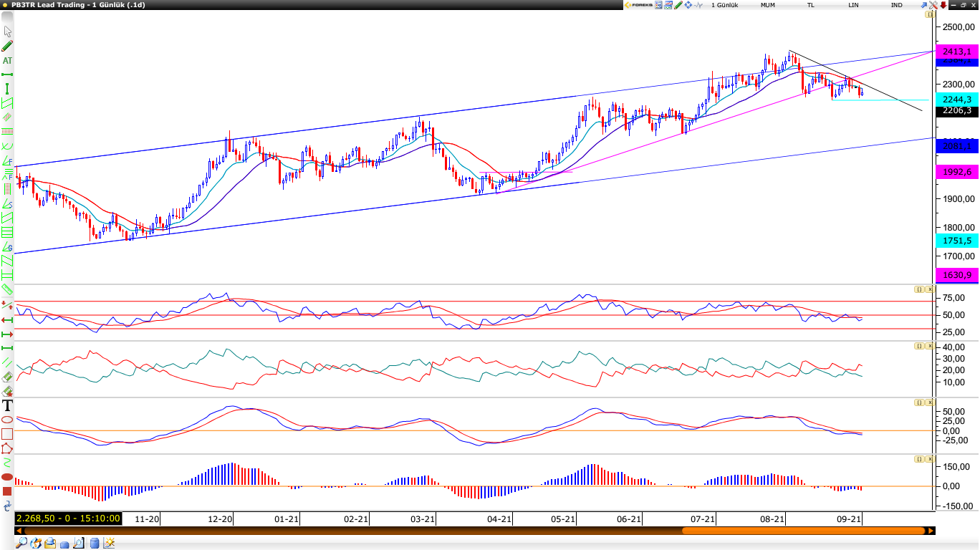Click the magenta 1992,6 price label
The height and width of the screenshot is (550, 980).
coord(957,172)
